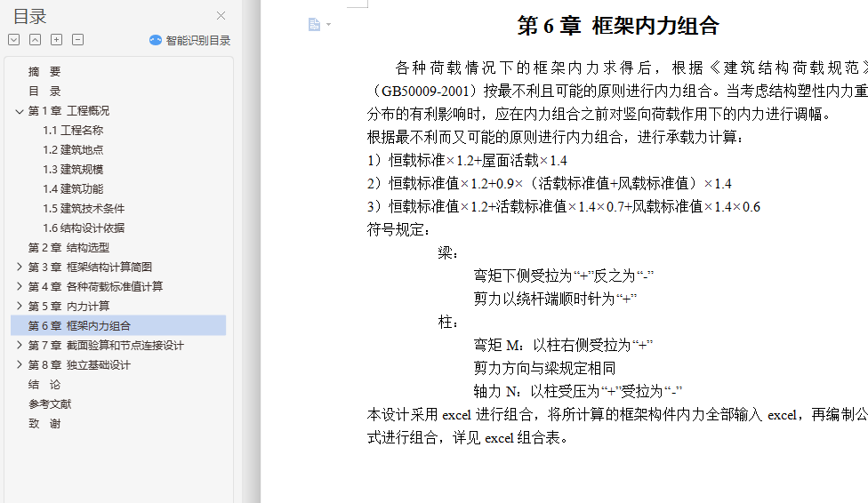Select 第2章 结构选型 heading
868x503 pixels.
(x=68, y=247)
